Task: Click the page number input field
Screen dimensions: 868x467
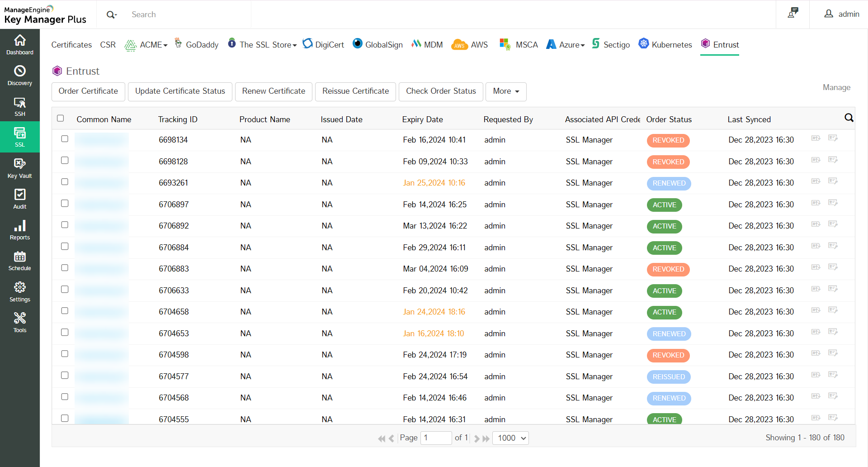Action: (436, 438)
